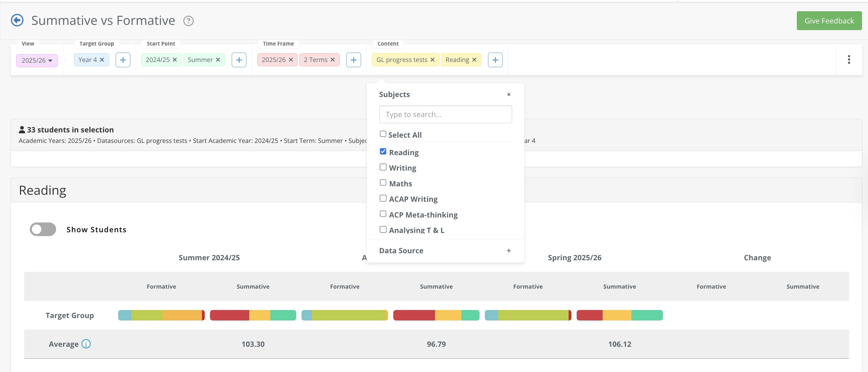868x372 pixels.
Task: Click the Subjects search input field
Action: [x=445, y=115]
